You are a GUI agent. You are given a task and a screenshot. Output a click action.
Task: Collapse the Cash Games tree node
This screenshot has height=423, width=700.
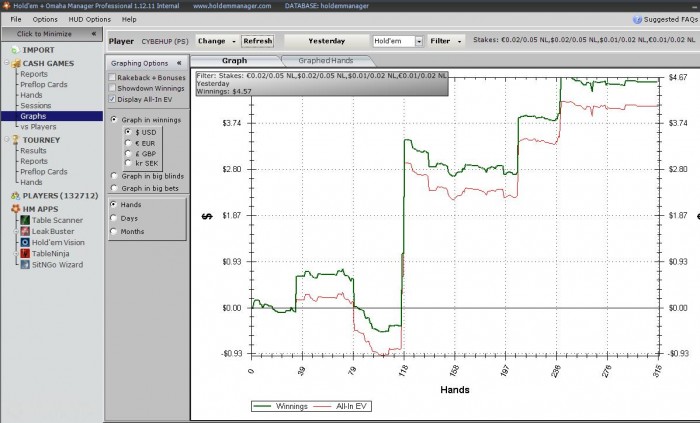click(x=7, y=63)
